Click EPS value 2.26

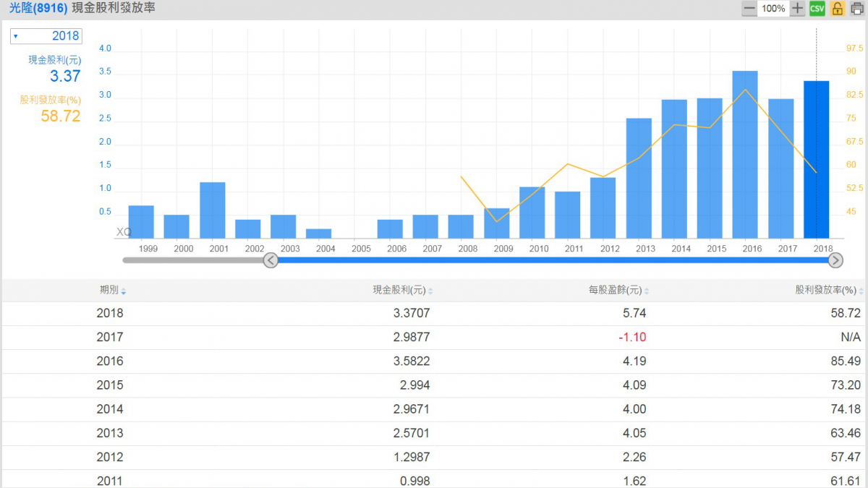click(634, 457)
